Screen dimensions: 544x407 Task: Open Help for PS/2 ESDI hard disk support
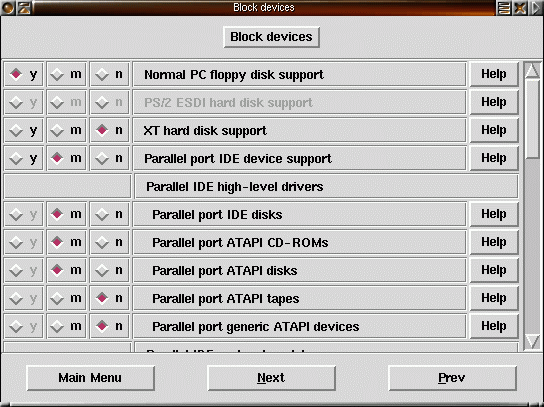pos(494,102)
